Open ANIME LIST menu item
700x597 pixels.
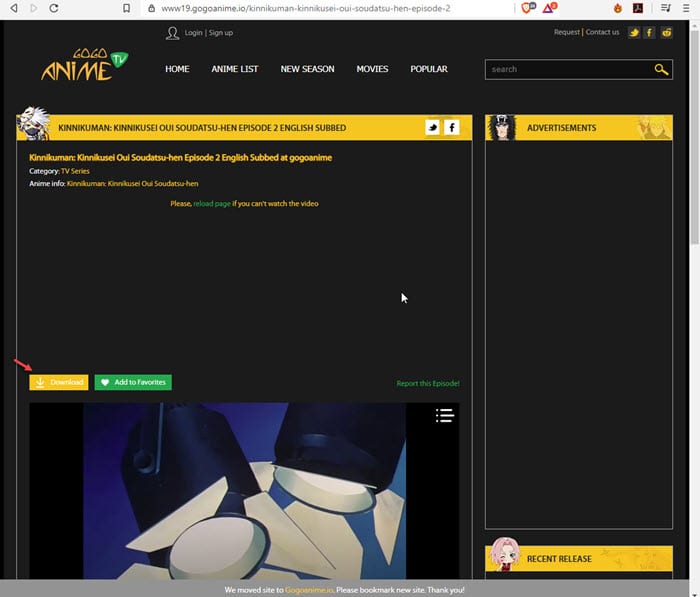[x=235, y=69]
